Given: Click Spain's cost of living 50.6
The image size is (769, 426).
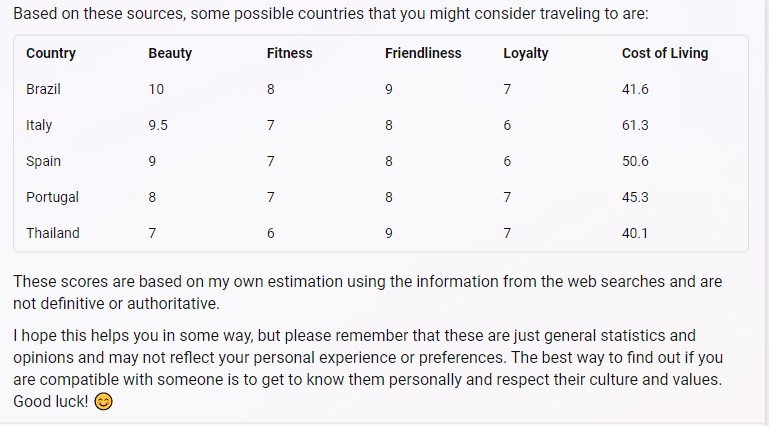Looking at the screenshot, I should click(x=635, y=161).
